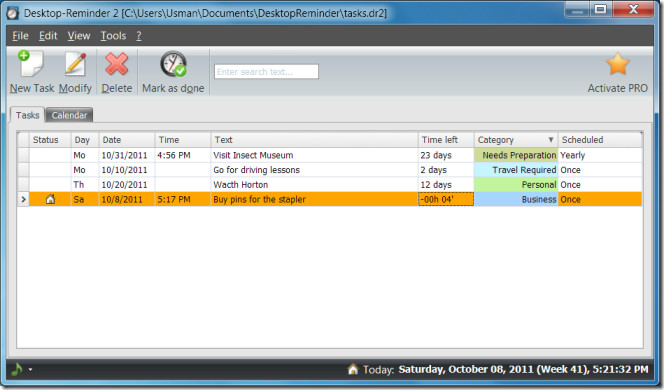664x390 pixels.
Task: Maximize the Desktop-Reminder window
Action: pyautogui.click(x=600, y=9)
